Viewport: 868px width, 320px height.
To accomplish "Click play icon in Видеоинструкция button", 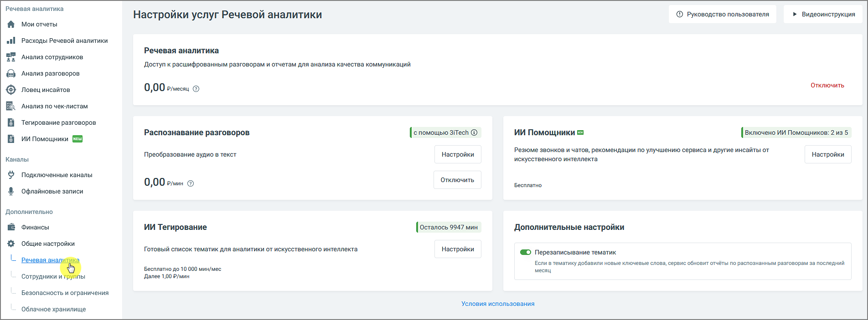I will pos(795,14).
